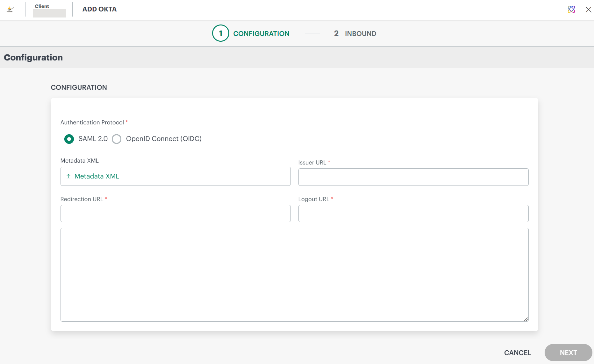Image resolution: width=594 pixels, height=364 pixels.
Task: Click the circled step 1 indicator
Action: (x=220, y=33)
